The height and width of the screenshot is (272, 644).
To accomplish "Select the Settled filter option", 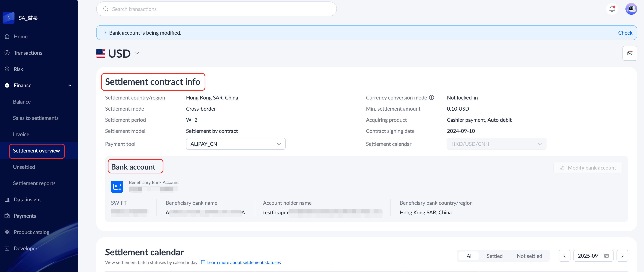I will click(x=494, y=256).
